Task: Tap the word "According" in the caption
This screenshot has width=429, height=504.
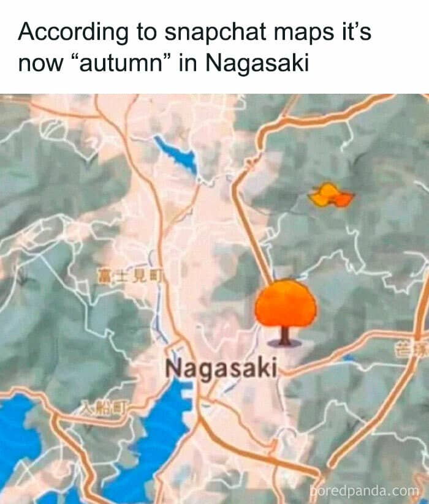Action: [74, 32]
